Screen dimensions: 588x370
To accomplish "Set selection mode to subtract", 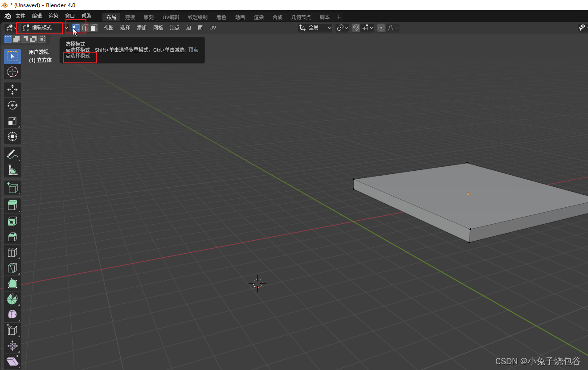I will pyautogui.click(x=25, y=39).
